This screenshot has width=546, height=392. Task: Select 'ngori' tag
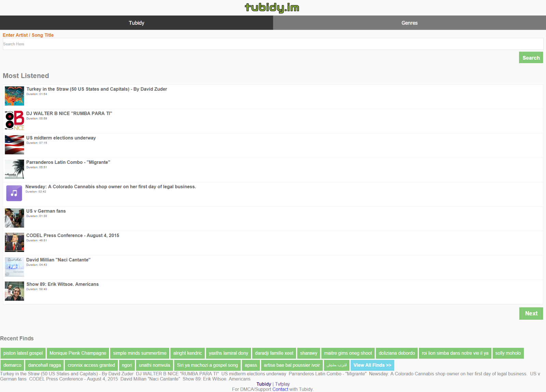[x=127, y=365]
